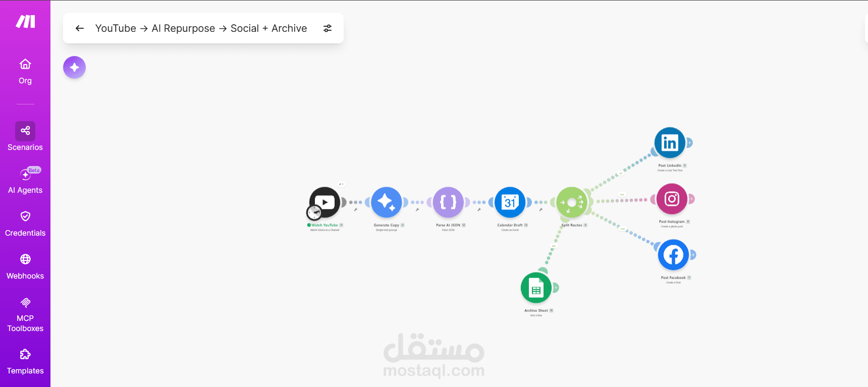This screenshot has width=868, height=387.
Task: Click the 'Parse AI JSON' module label
Action: point(448,225)
